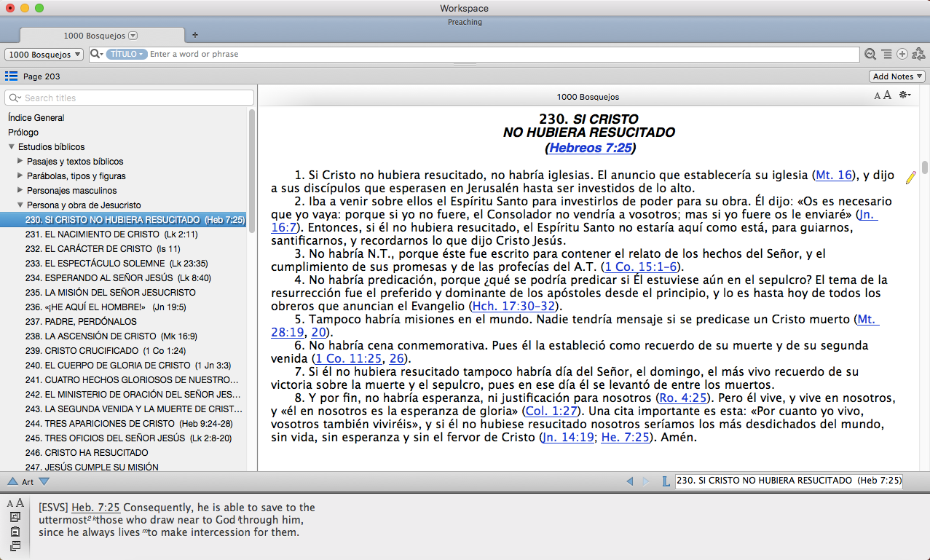The height and width of the screenshot is (560, 930).
Task: Navigate back with left history arrow
Action: 630,481
